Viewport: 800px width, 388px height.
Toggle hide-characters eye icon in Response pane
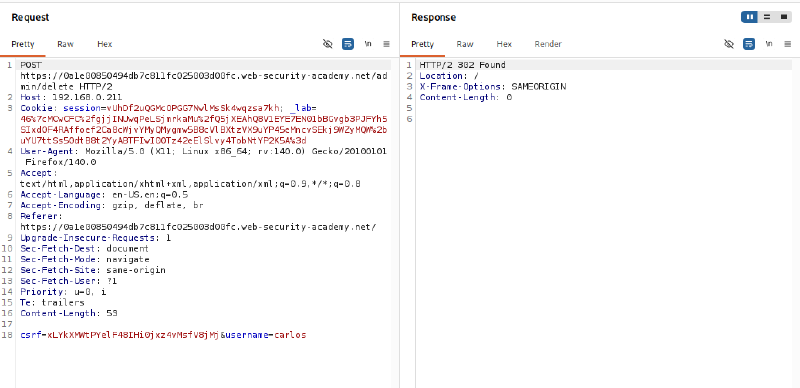(x=729, y=44)
